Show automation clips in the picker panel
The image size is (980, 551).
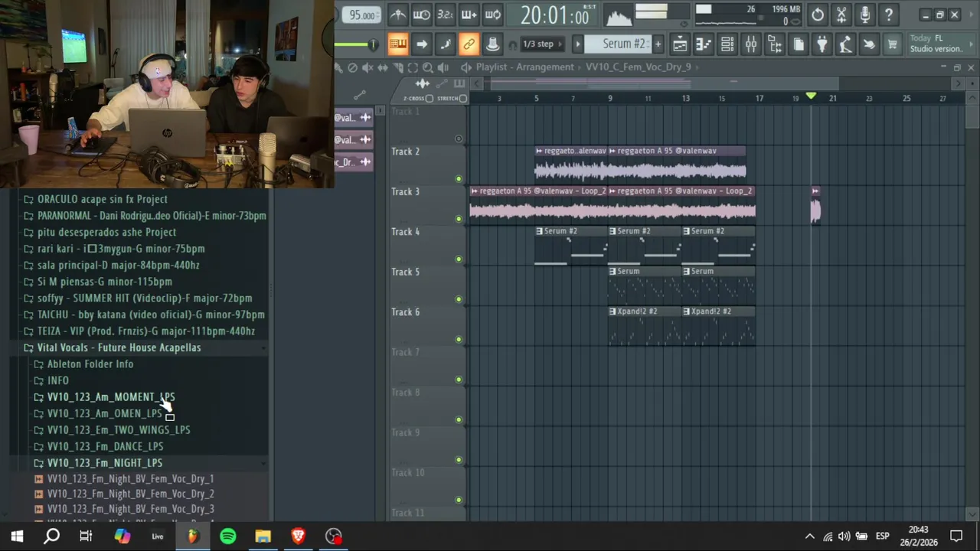(440, 83)
